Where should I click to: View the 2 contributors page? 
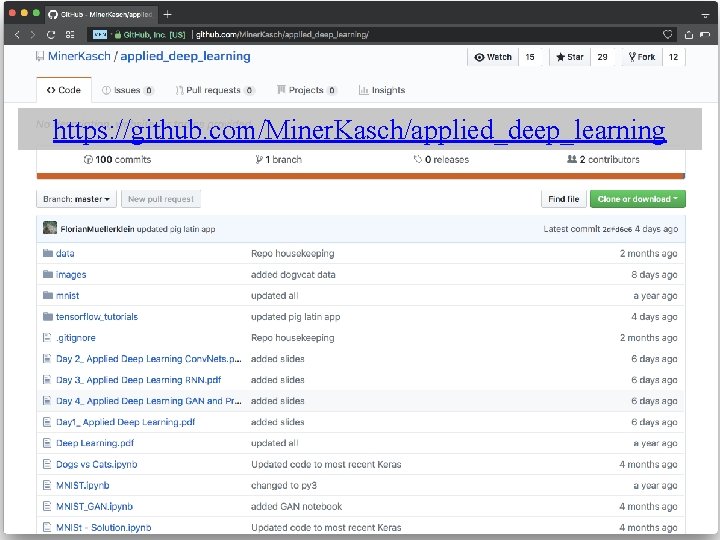click(x=603, y=159)
